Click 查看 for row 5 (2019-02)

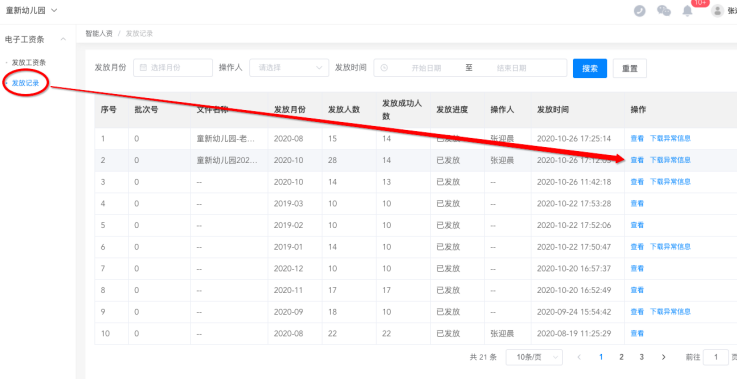coord(637,225)
